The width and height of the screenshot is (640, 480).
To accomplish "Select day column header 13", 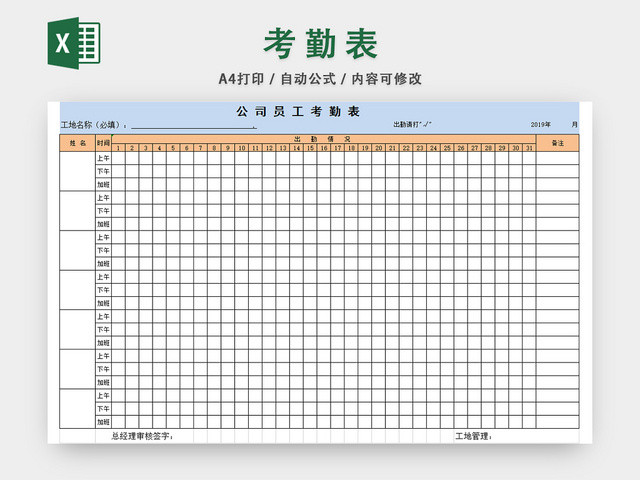I will click(283, 148).
